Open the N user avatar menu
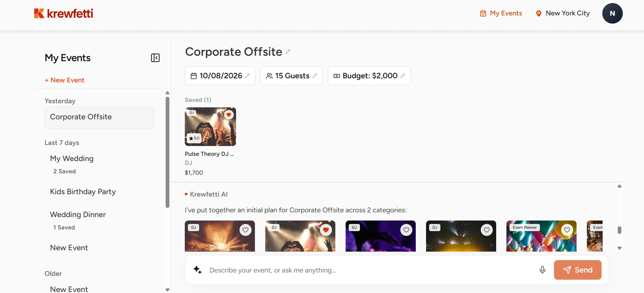 pos(612,13)
